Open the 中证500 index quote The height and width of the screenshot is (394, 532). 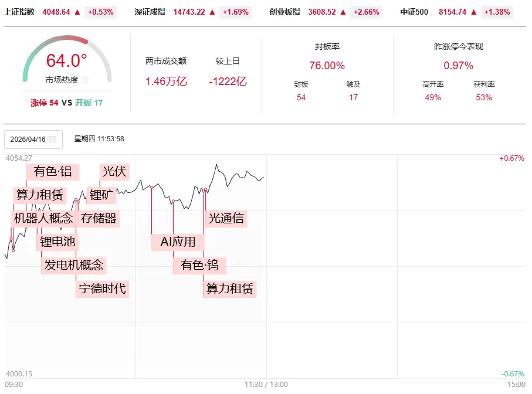[414, 12]
